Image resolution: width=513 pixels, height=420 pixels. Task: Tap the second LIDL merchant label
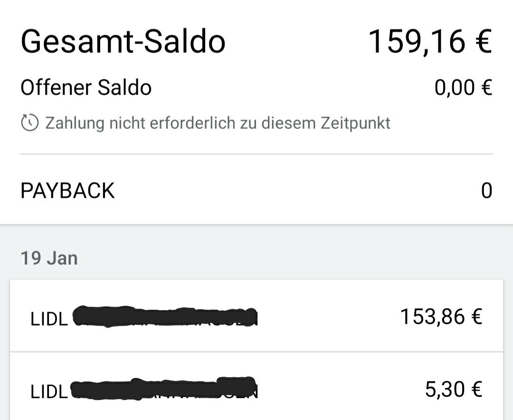[49, 391]
